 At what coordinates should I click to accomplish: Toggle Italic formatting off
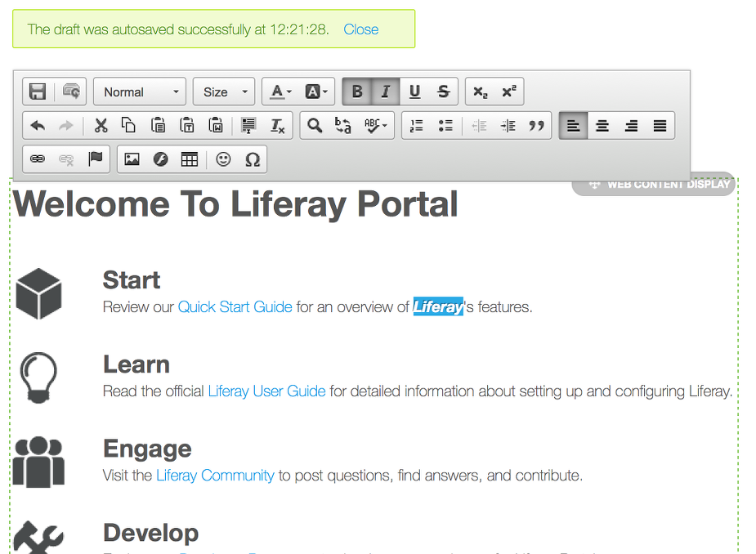pyautogui.click(x=386, y=92)
